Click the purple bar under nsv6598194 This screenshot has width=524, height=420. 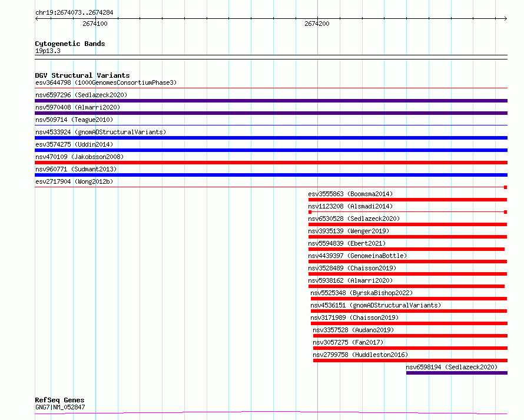click(x=457, y=373)
